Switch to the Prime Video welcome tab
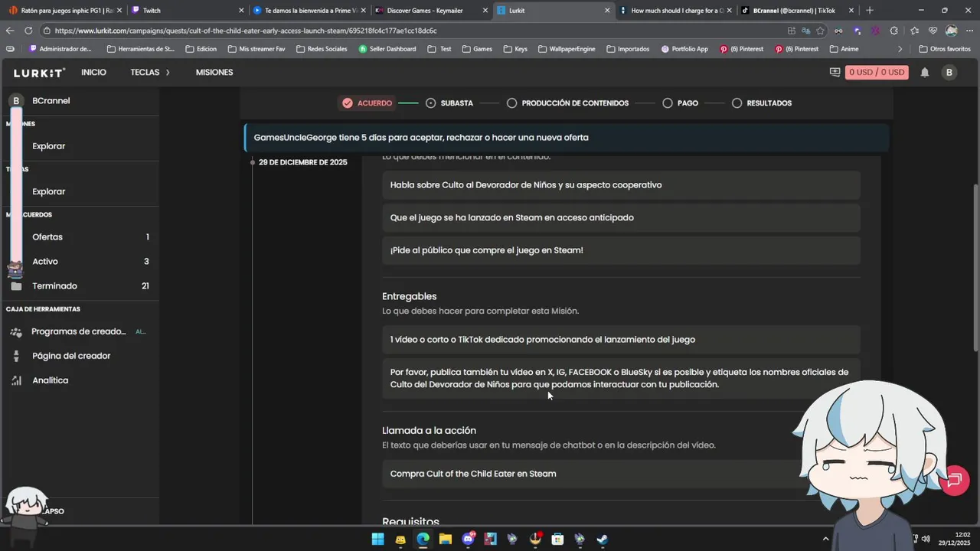This screenshot has width=980, height=551. click(309, 11)
